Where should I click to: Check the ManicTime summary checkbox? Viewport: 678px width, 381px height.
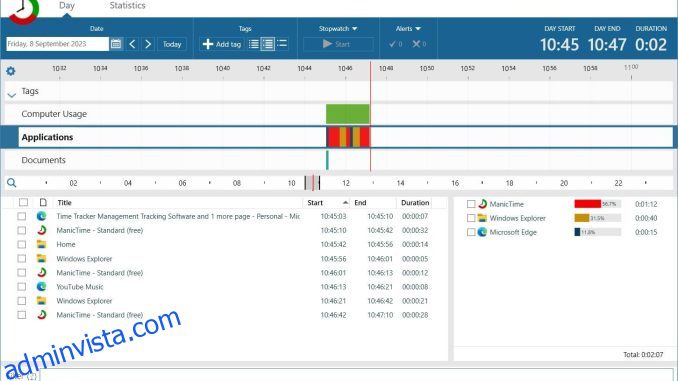[x=471, y=204]
